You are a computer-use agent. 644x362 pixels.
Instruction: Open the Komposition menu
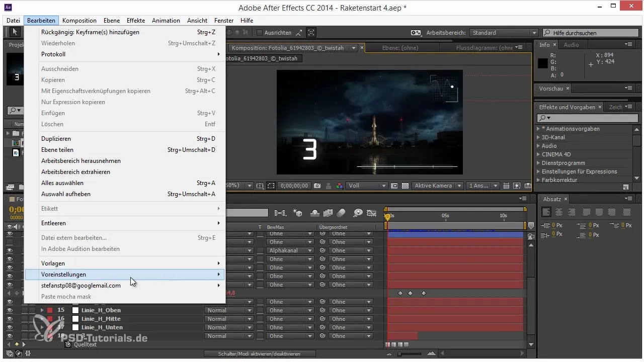click(79, 21)
